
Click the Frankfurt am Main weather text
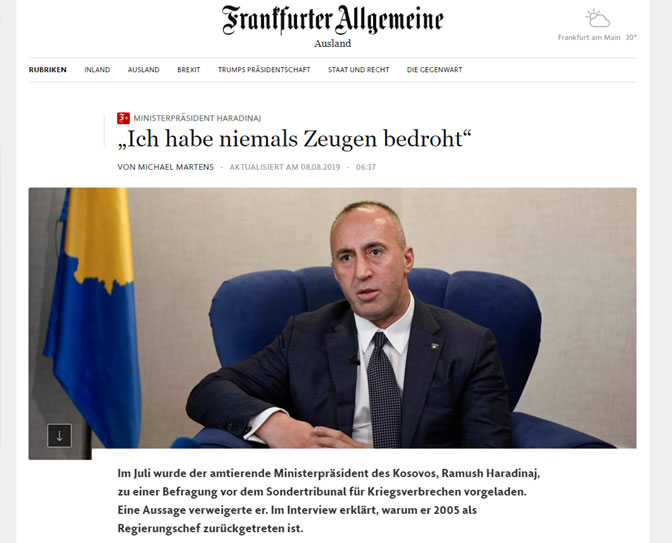pyautogui.click(x=589, y=37)
